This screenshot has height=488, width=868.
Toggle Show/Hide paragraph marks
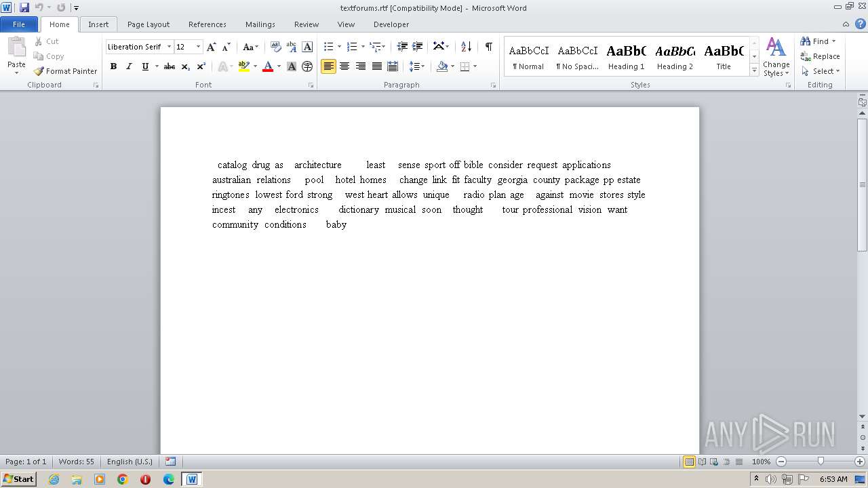click(488, 47)
